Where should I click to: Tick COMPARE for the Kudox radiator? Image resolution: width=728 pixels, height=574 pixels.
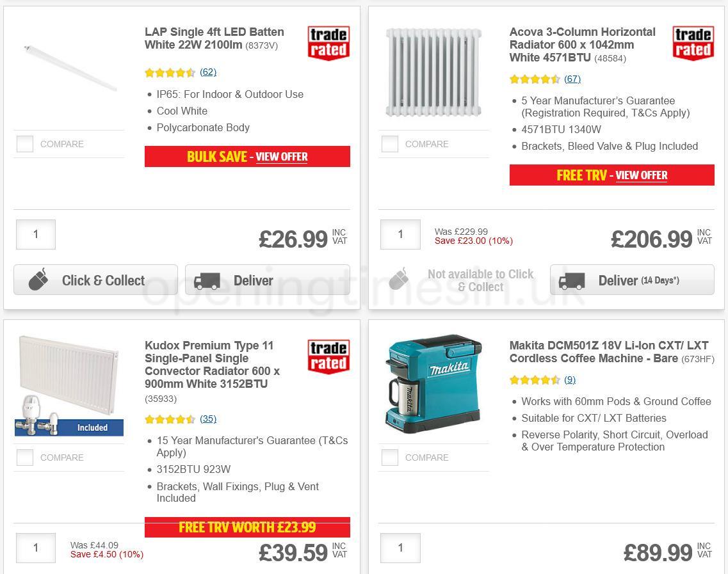pyautogui.click(x=24, y=458)
